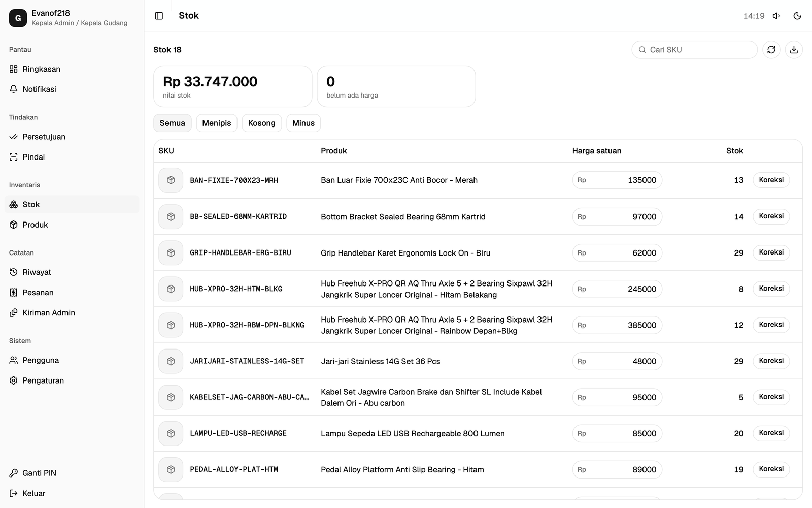Focus the Cari SKU search field
This screenshot has width=812, height=508.
tap(694, 50)
